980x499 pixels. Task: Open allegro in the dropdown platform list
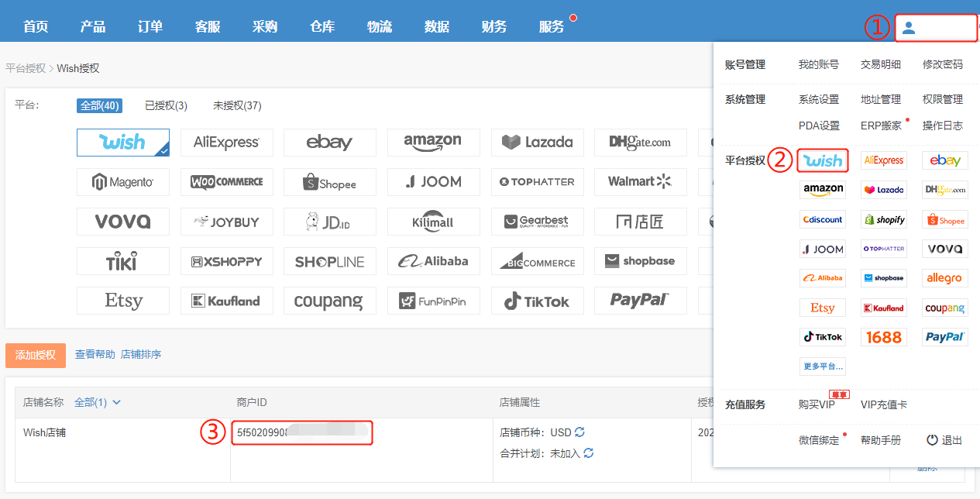coord(945,278)
